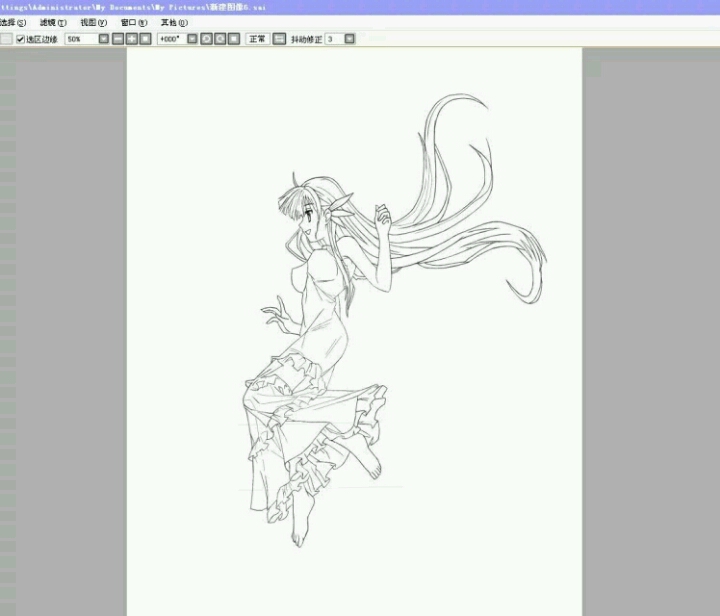Viewport: 720px width, 616px height.
Task: Open the 窗口 menu
Action: point(133,22)
